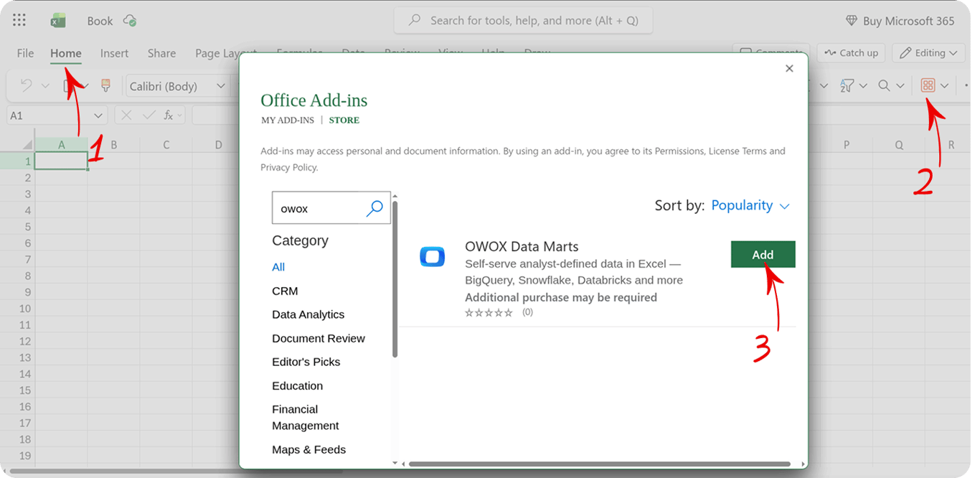The image size is (980, 478).
Task: Select column P header
Action: tap(847, 145)
